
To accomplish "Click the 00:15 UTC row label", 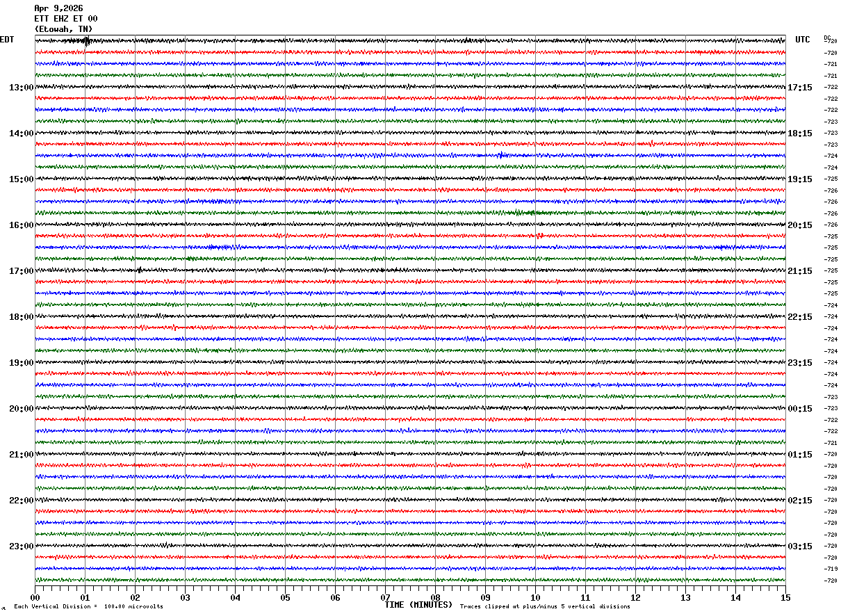I will pyautogui.click(x=799, y=409).
